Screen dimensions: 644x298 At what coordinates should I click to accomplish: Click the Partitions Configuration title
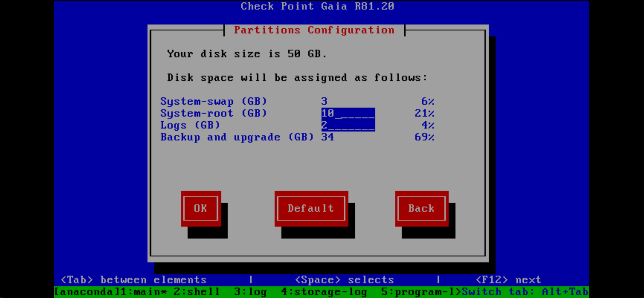[314, 30]
